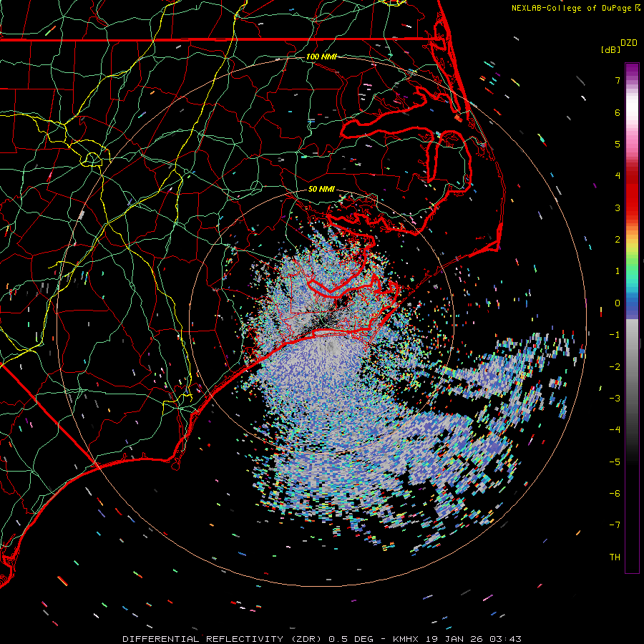Click the 100 NMI range ring label
Viewport: 644px width, 644px height.
(321, 57)
